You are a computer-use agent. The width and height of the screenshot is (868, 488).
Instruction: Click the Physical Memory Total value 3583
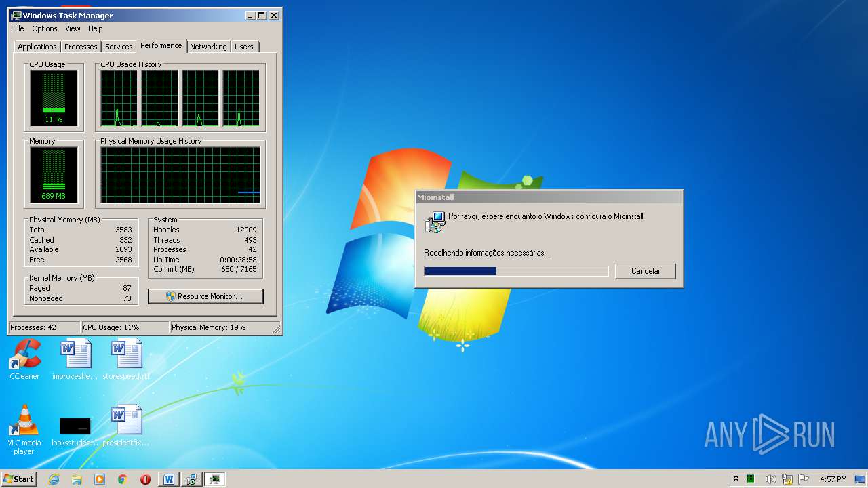coord(123,230)
